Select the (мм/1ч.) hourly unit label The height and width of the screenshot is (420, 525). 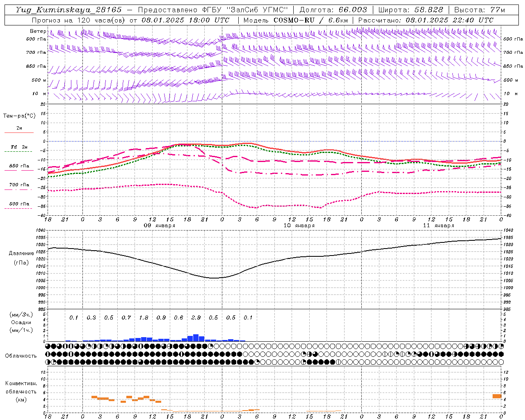coord(21,330)
